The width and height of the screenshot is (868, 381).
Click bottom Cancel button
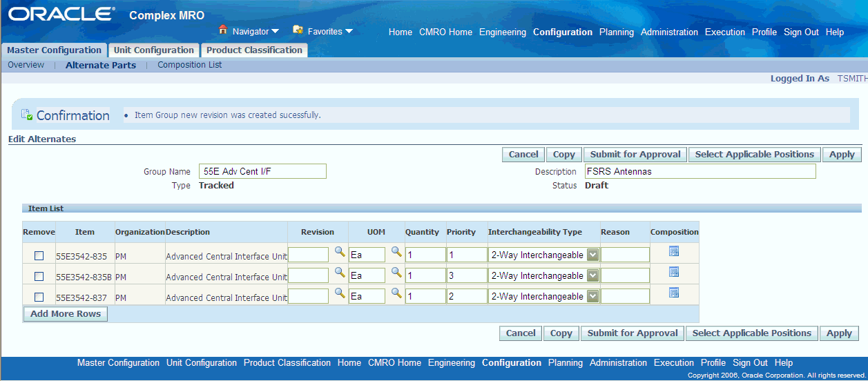pos(521,333)
